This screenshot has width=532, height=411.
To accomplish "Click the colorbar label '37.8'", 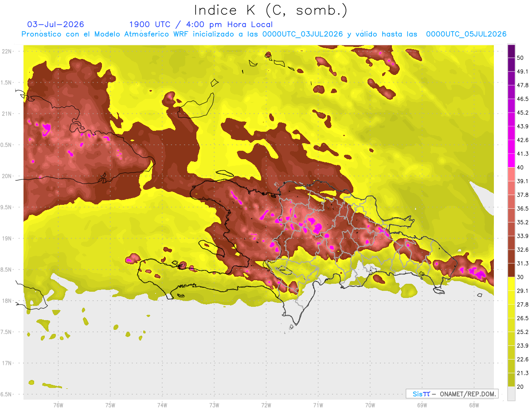I will 523,195.
